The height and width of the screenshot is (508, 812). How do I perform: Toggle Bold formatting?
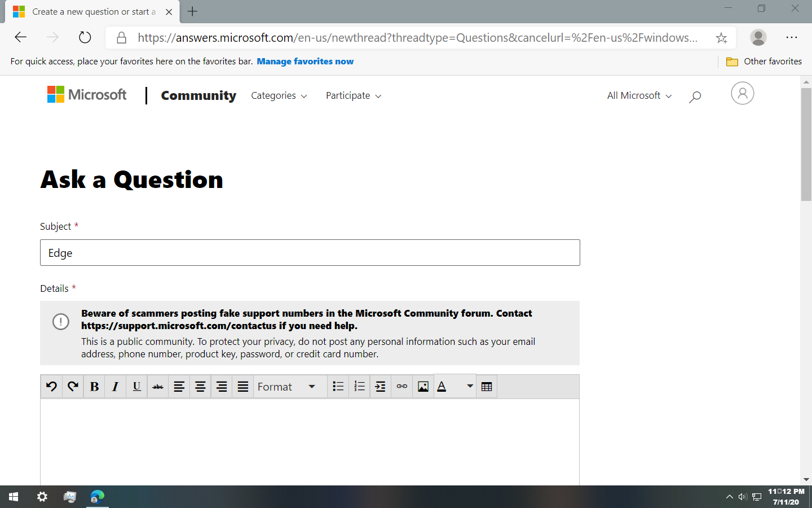click(x=94, y=387)
